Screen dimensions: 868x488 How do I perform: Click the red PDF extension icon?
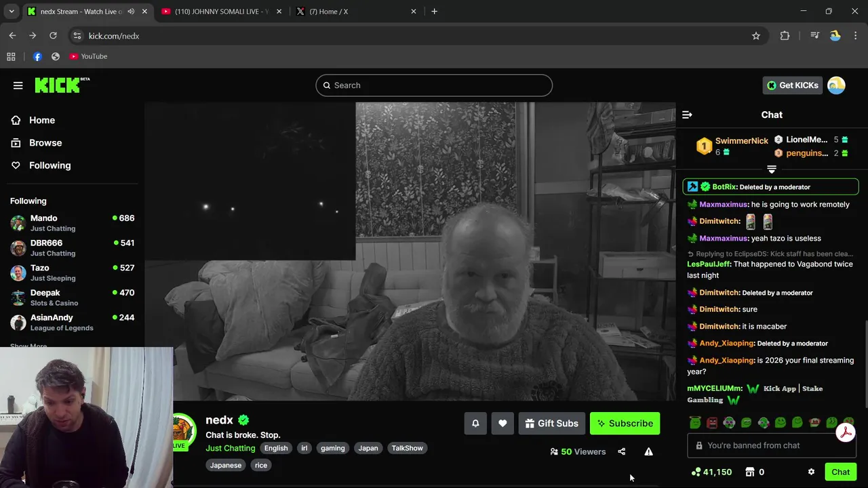tap(845, 432)
